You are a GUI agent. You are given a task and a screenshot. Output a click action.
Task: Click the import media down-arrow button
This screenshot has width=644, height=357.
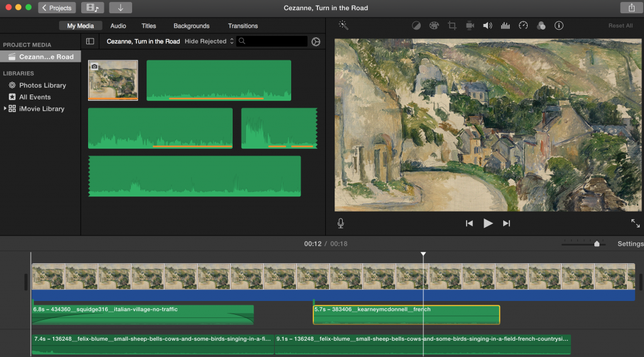pyautogui.click(x=120, y=8)
